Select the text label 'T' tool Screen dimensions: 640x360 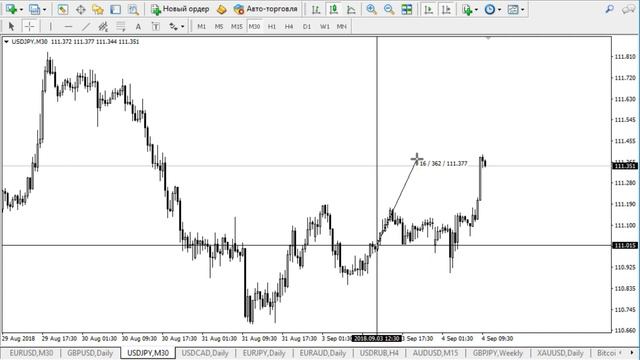pyautogui.click(x=156, y=27)
